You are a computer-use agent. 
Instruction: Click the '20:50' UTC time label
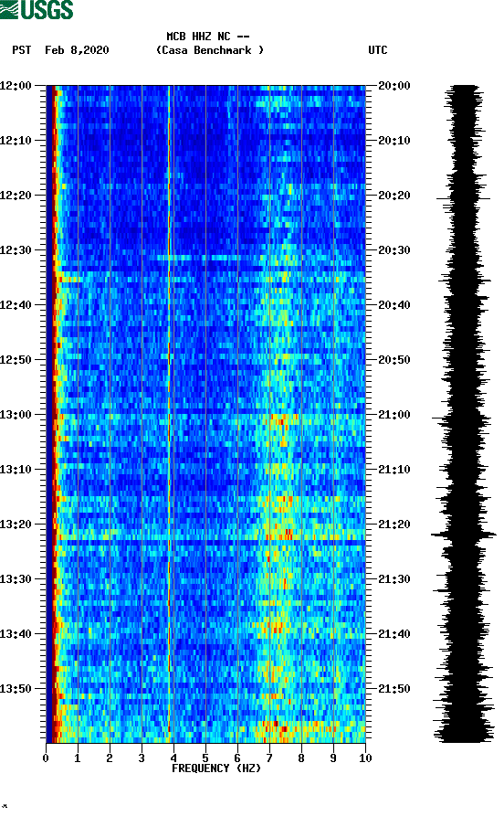tap(394, 360)
